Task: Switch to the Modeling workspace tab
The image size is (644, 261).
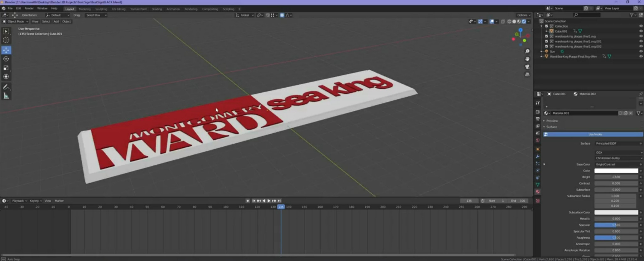Action: coord(85,9)
